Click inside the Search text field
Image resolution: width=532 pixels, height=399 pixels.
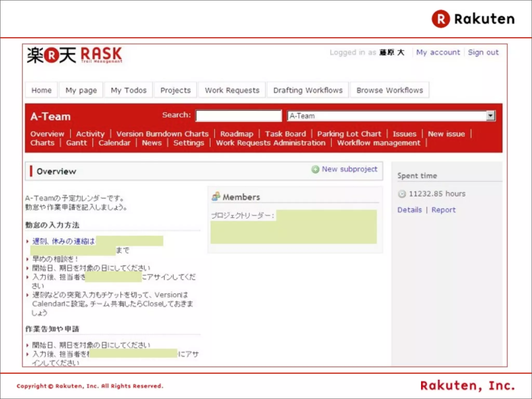(238, 116)
